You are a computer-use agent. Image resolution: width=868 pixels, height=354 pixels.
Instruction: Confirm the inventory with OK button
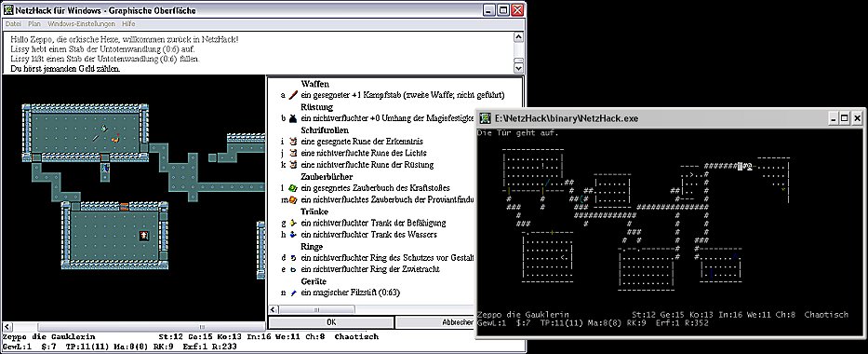click(x=331, y=322)
